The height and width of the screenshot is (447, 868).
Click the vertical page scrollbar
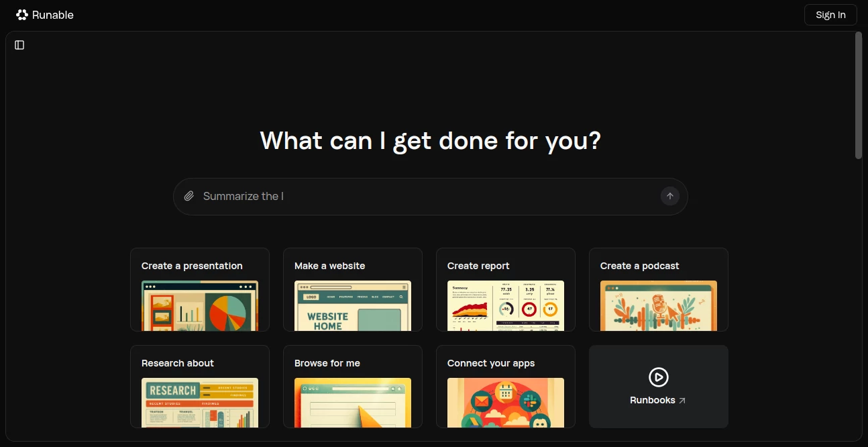click(x=858, y=95)
